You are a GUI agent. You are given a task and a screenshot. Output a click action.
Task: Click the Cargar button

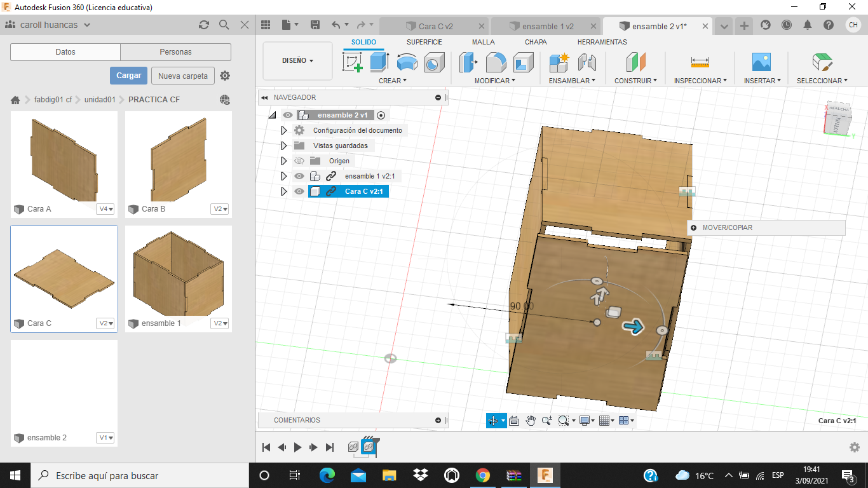[x=128, y=76]
